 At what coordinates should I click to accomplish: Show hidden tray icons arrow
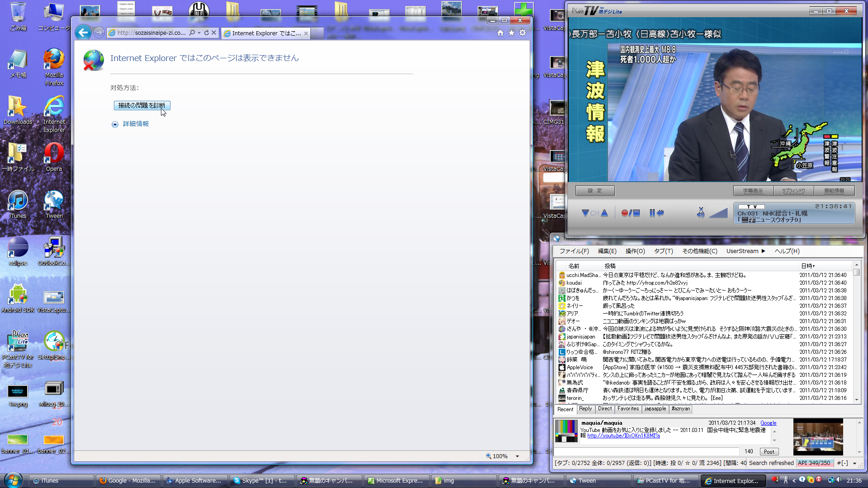coord(794,480)
